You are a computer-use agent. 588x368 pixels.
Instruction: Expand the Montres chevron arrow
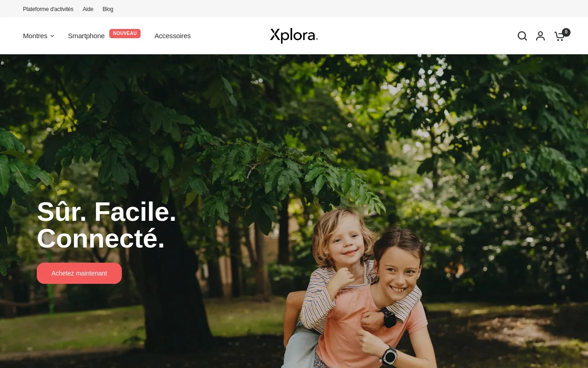(52, 36)
